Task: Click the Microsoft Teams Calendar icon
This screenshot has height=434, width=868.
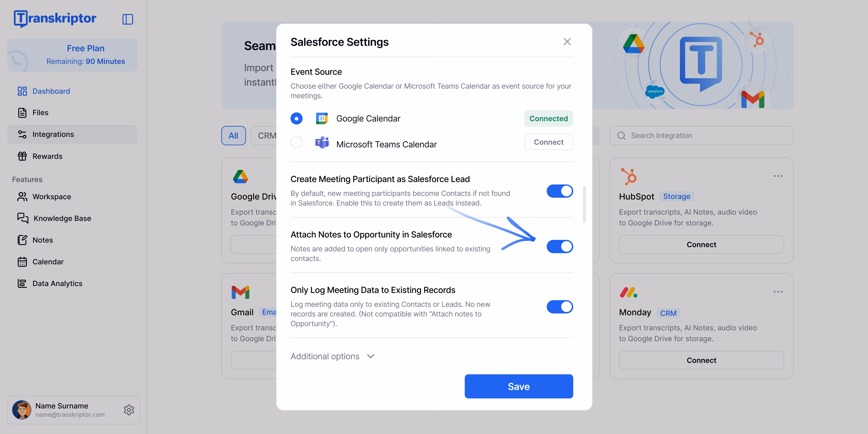Action: 322,142
